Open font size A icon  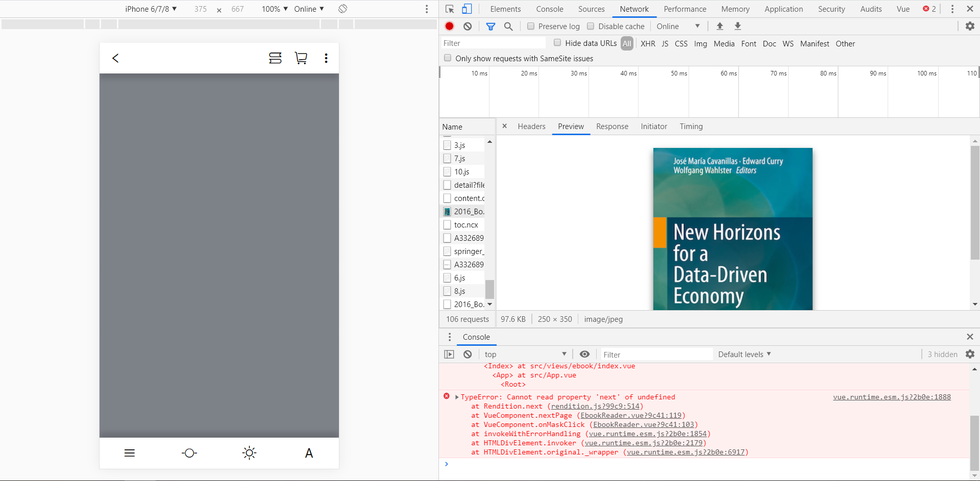[x=309, y=453]
